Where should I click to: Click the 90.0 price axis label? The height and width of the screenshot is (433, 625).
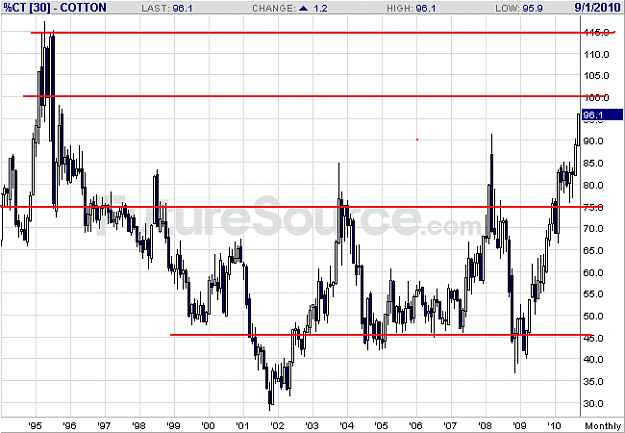596,141
